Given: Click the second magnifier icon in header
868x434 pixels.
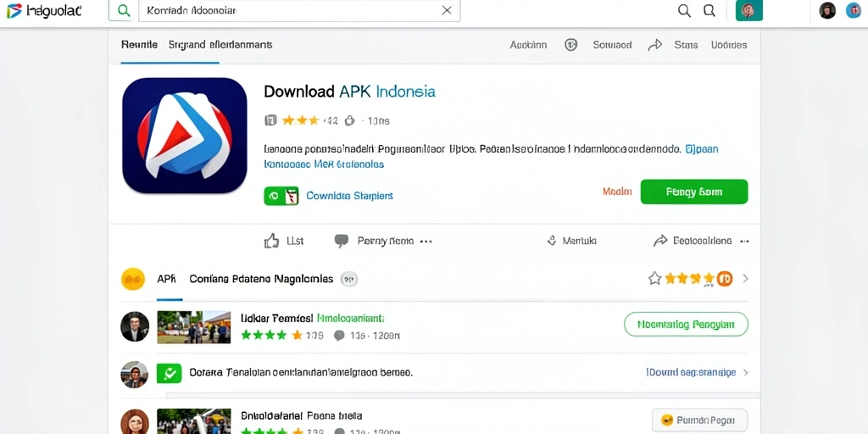Looking at the screenshot, I should tap(709, 11).
